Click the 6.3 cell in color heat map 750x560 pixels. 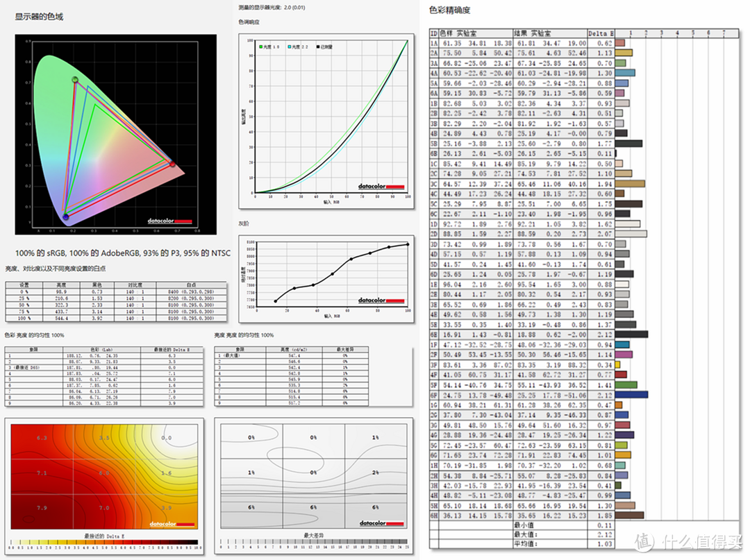(42, 438)
